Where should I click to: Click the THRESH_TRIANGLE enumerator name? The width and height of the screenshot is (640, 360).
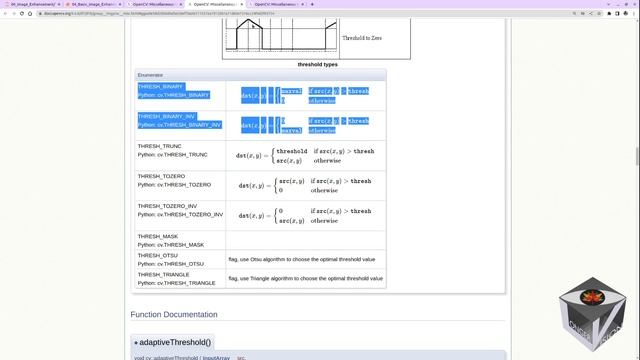pos(164,275)
